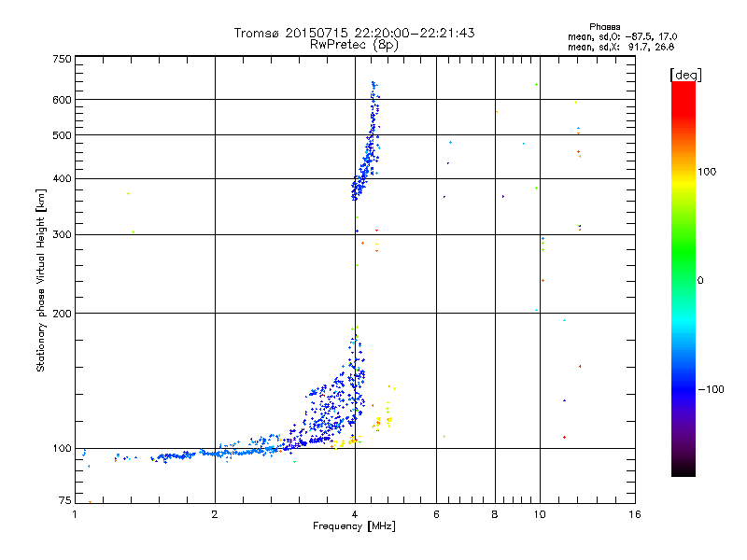The width and height of the screenshot is (747, 560).
Task: Click the 'Stationary phase Virtual Height [km]' label
Action: pos(40,280)
